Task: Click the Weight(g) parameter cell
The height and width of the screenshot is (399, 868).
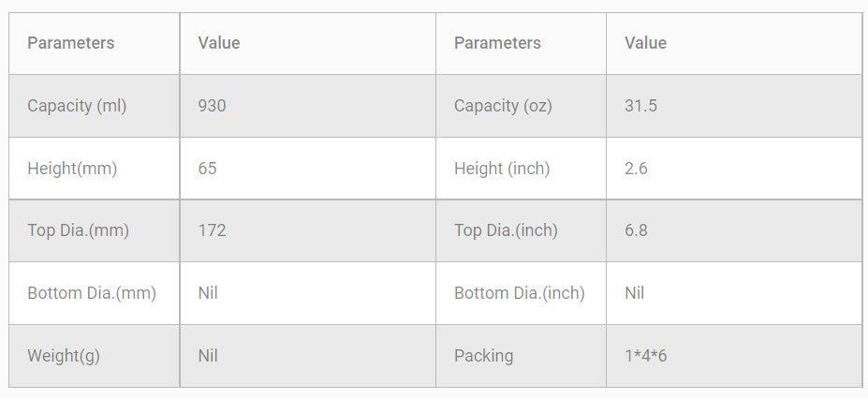Action: pyautogui.click(x=64, y=356)
